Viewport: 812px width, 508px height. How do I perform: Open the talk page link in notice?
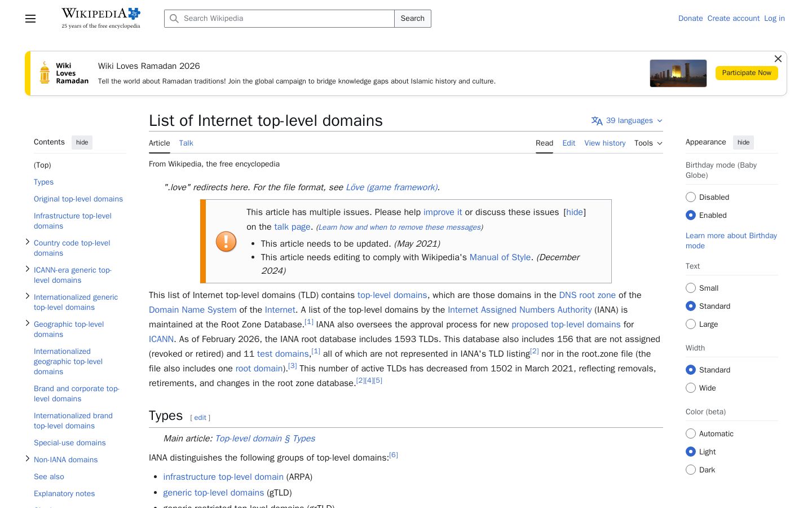292,227
